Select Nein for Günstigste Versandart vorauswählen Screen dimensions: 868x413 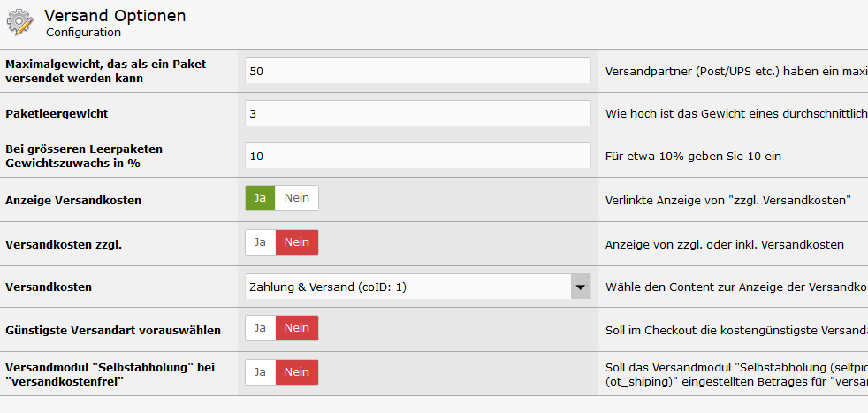[x=297, y=328]
